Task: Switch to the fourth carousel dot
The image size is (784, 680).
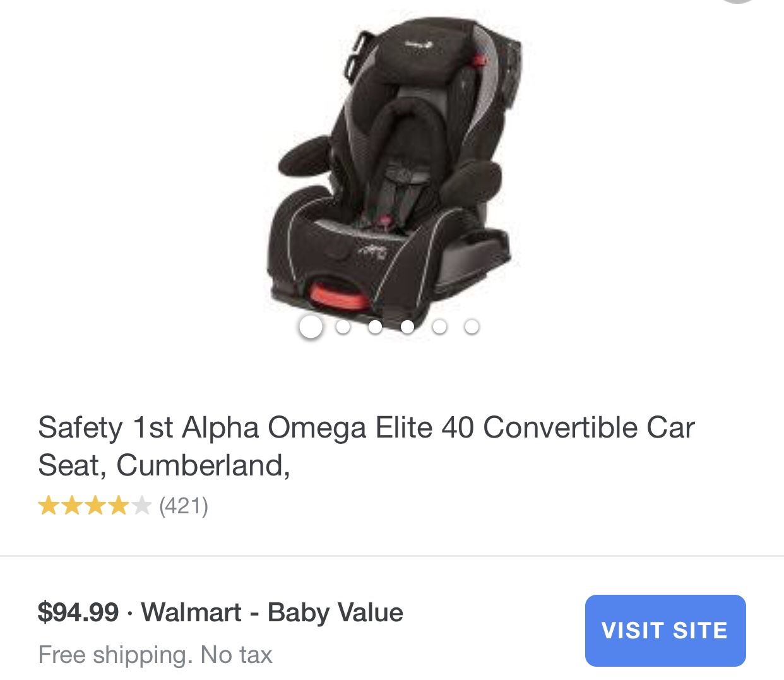Action: point(407,327)
